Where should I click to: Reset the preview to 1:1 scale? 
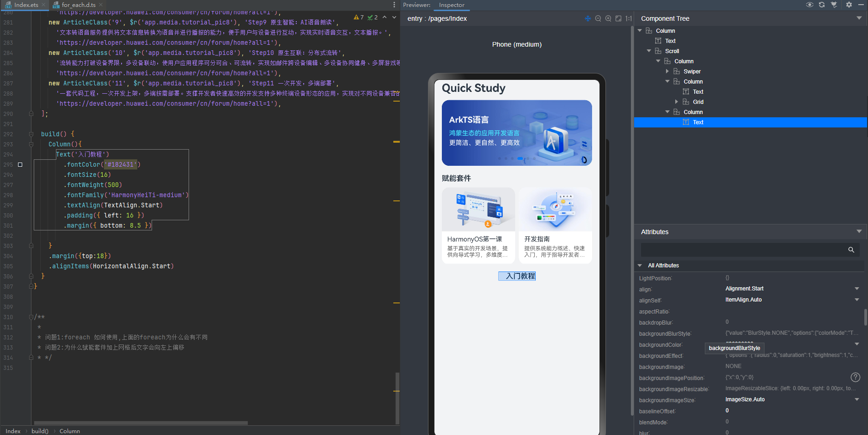coord(629,18)
